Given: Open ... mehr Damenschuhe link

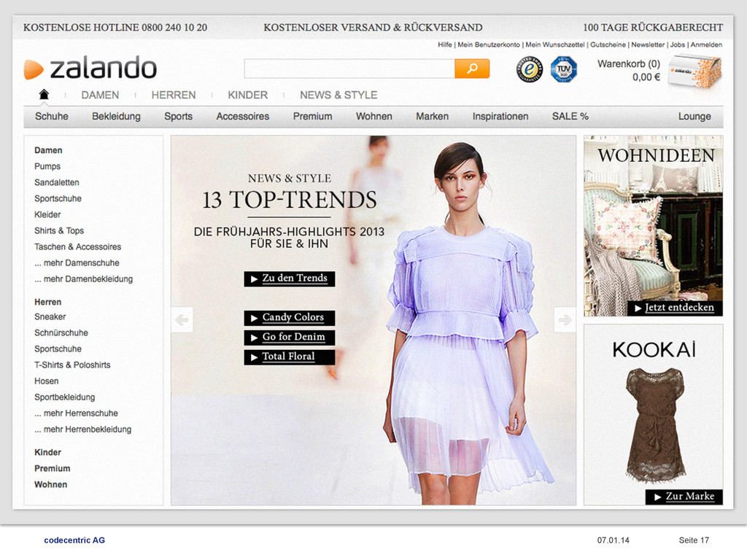Looking at the screenshot, I should [x=77, y=262].
